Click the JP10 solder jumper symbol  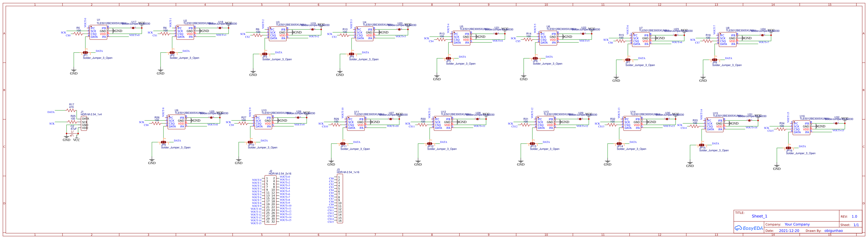(x=250, y=142)
